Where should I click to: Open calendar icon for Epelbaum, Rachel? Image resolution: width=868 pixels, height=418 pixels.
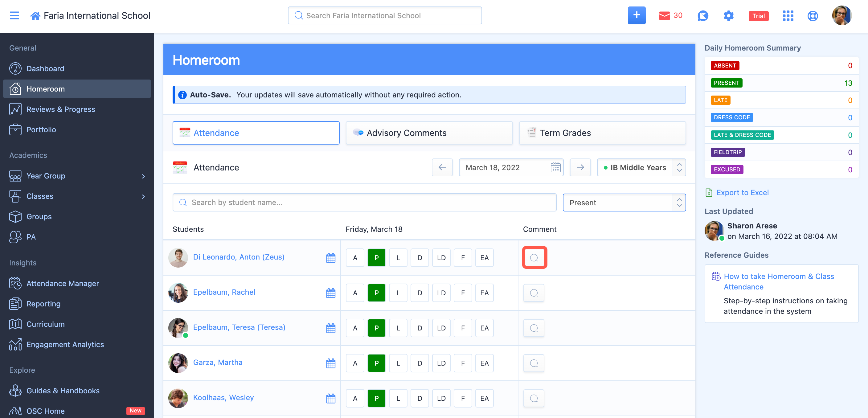[x=330, y=293]
